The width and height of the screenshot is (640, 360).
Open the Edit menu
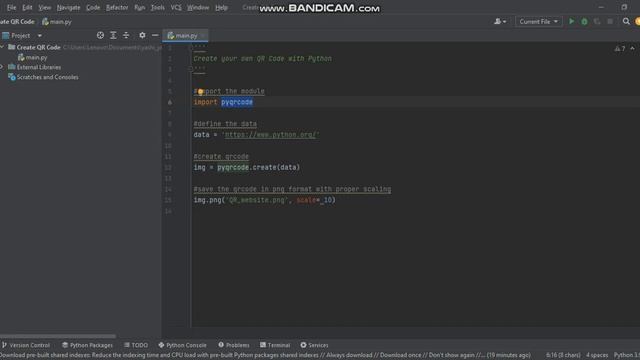tap(27, 7)
